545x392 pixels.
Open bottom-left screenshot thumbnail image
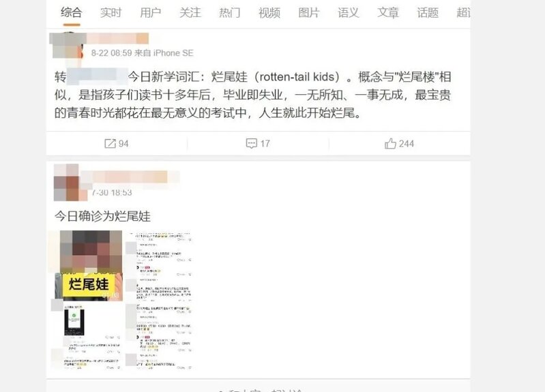click(x=87, y=336)
